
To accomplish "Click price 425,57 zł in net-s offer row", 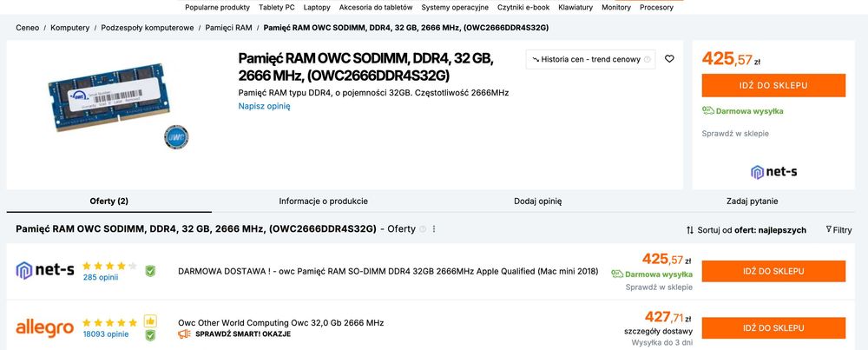I will pyautogui.click(x=667, y=259).
